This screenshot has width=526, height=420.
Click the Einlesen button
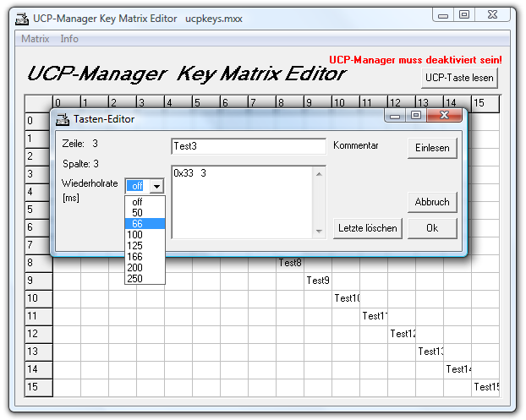pyautogui.click(x=432, y=148)
